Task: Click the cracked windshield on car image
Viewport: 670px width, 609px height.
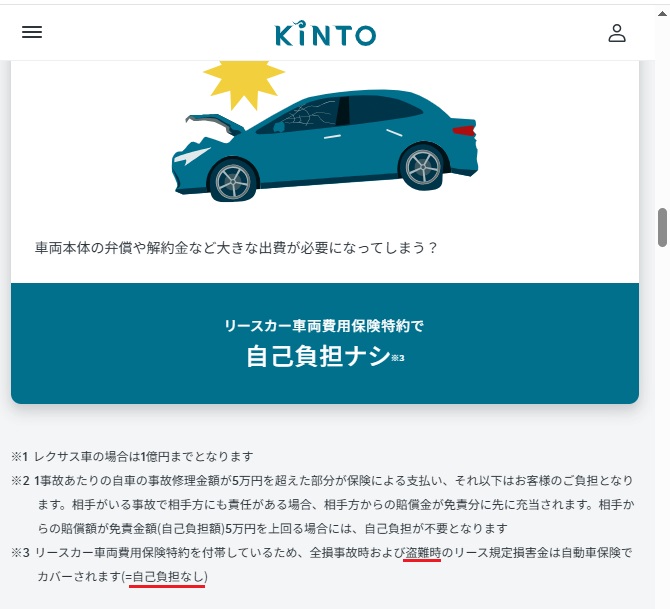Action: pyautogui.click(x=310, y=115)
